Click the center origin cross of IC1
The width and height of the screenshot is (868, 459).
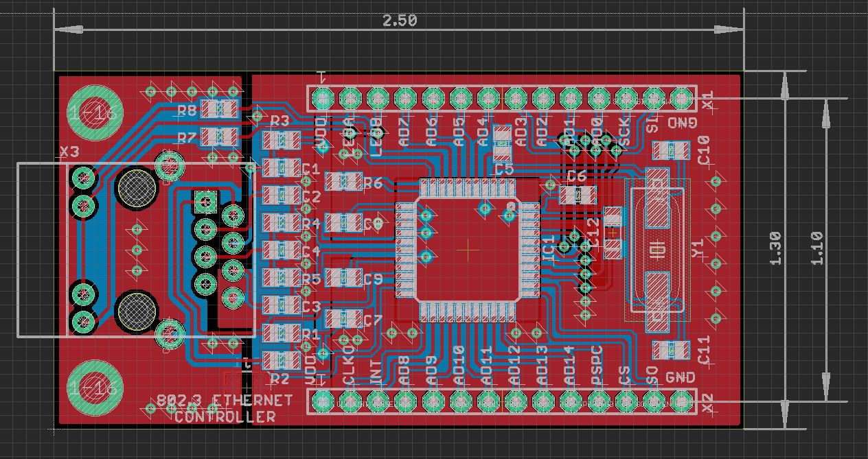[x=469, y=250]
